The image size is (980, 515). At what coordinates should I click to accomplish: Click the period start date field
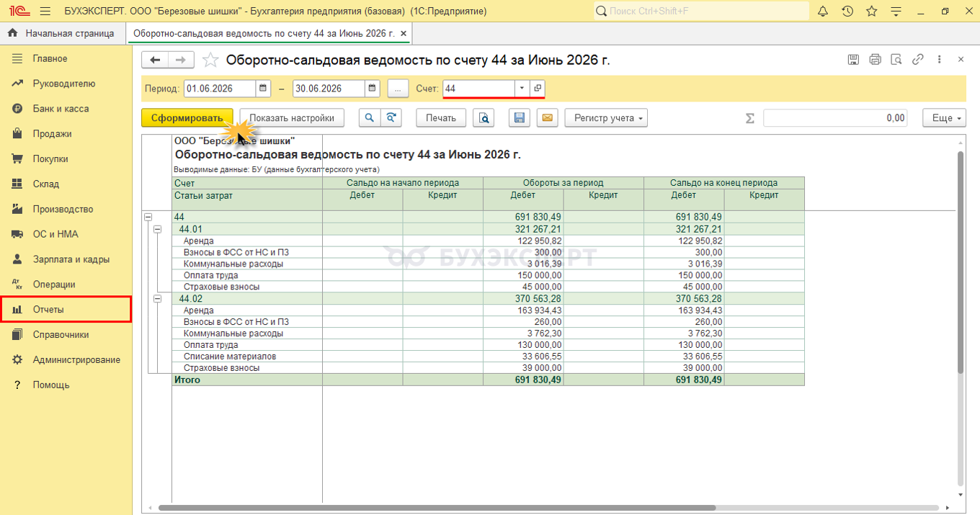pyautogui.click(x=220, y=89)
